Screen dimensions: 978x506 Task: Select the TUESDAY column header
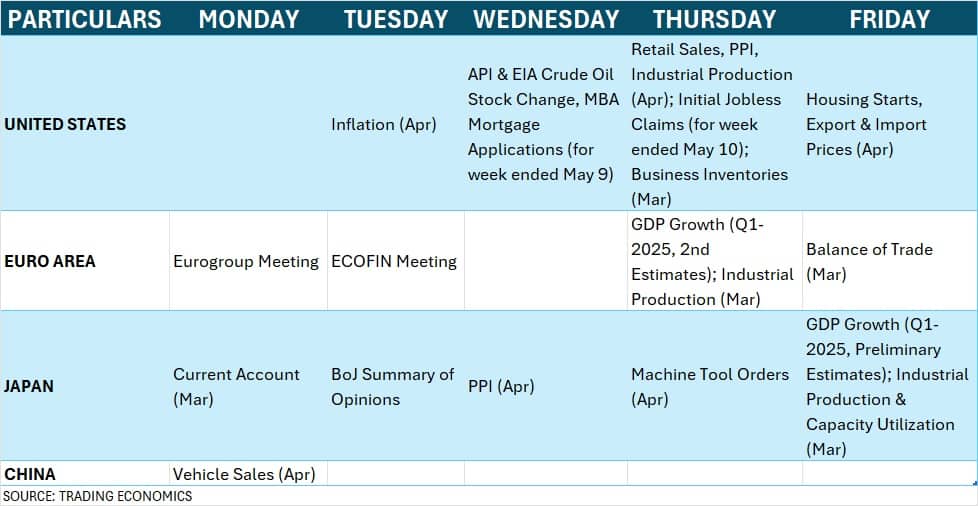(x=396, y=19)
